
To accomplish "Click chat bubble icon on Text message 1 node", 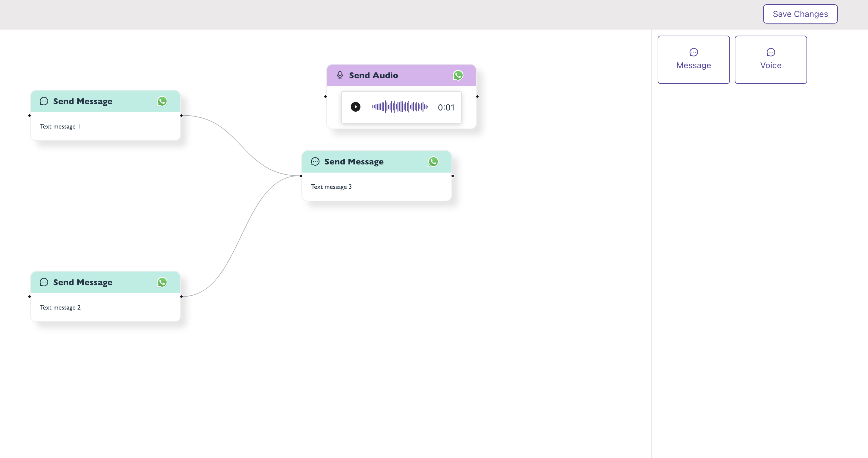I will (44, 101).
